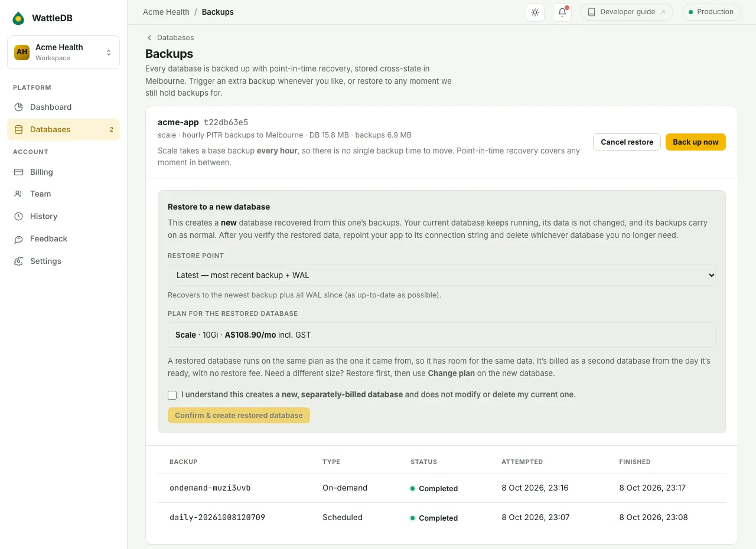Open notifications bell icon
756x549 pixels.
click(x=562, y=12)
